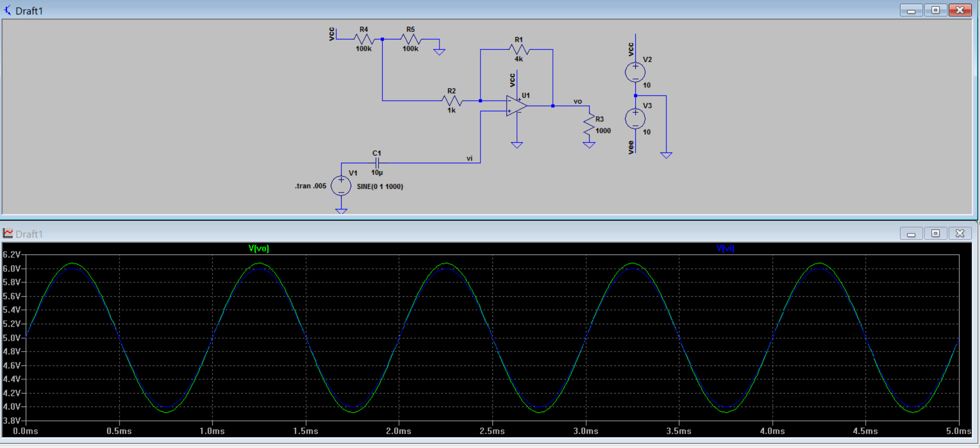
Task: Click the 10 value of V2
Action: (647, 85)
